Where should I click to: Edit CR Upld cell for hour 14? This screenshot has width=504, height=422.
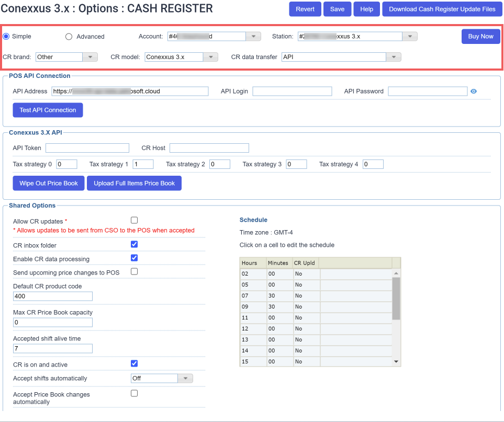[307, 350]
